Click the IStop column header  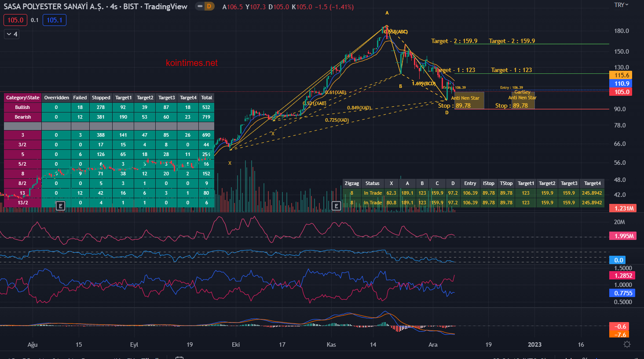point(488,183)
